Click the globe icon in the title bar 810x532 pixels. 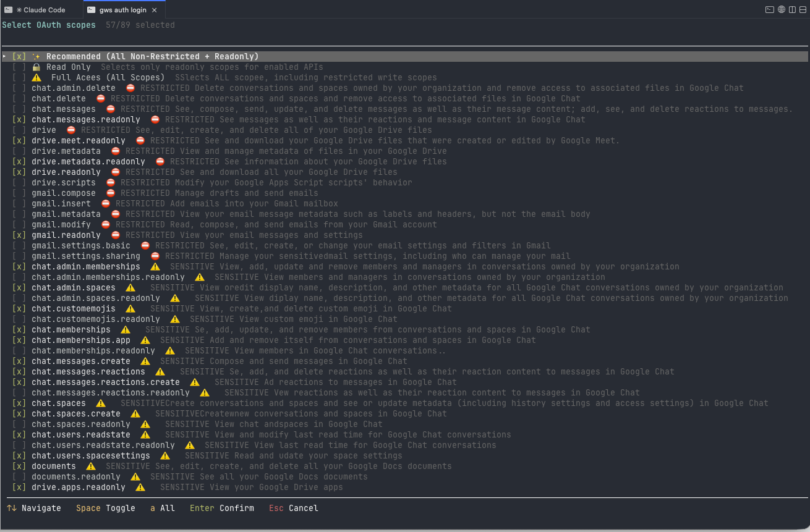tap(781, 9)
